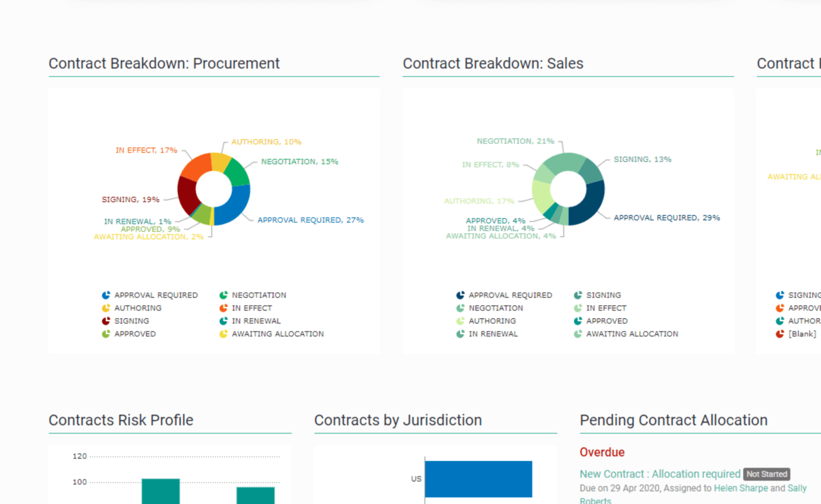Click the Sally Roberts assignee link

(798, 488)
